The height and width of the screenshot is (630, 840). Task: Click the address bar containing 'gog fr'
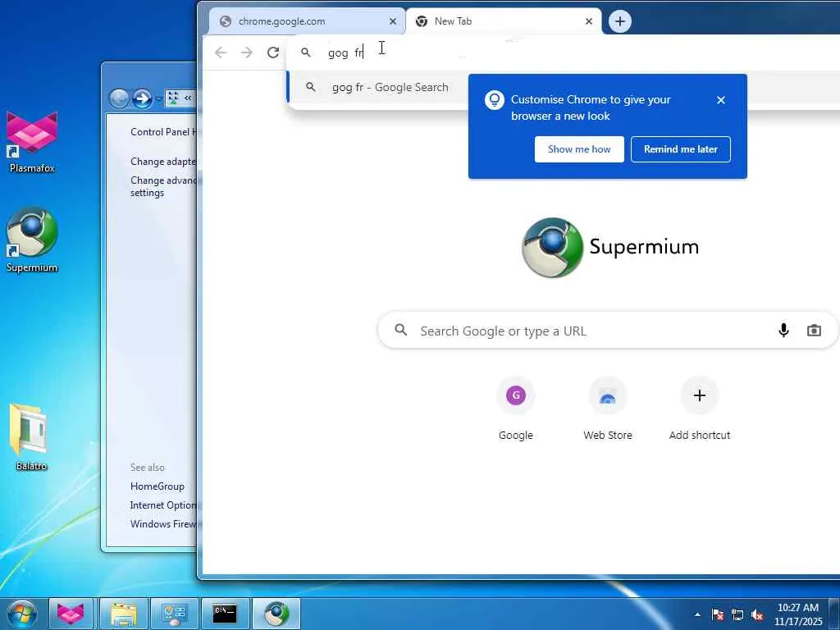point(563,52)
